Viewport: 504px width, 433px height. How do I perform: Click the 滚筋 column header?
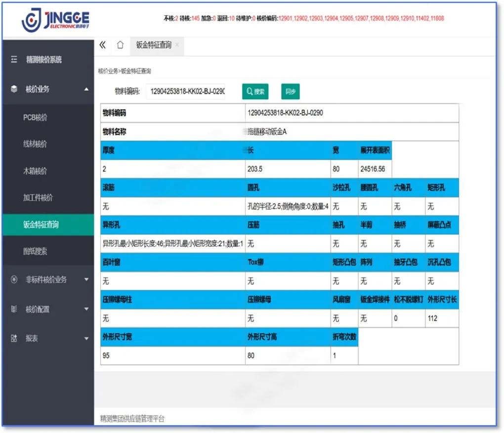pos(173,188)
